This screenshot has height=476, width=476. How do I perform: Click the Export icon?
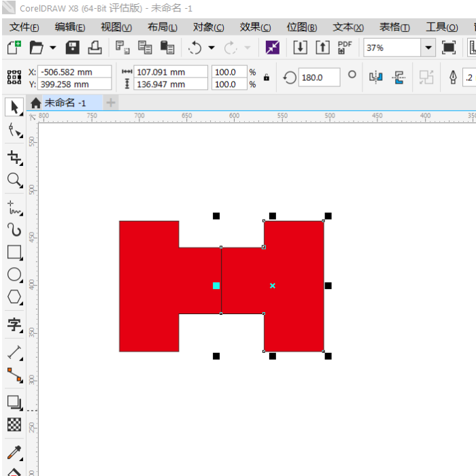coord(323,48)
